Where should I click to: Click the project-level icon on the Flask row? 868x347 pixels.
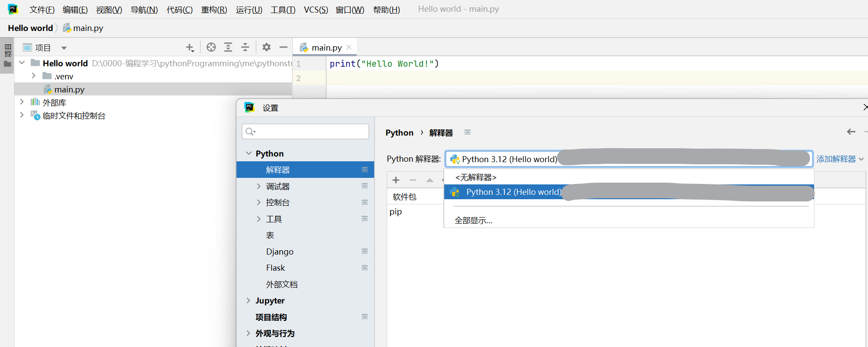pos(365,268)
